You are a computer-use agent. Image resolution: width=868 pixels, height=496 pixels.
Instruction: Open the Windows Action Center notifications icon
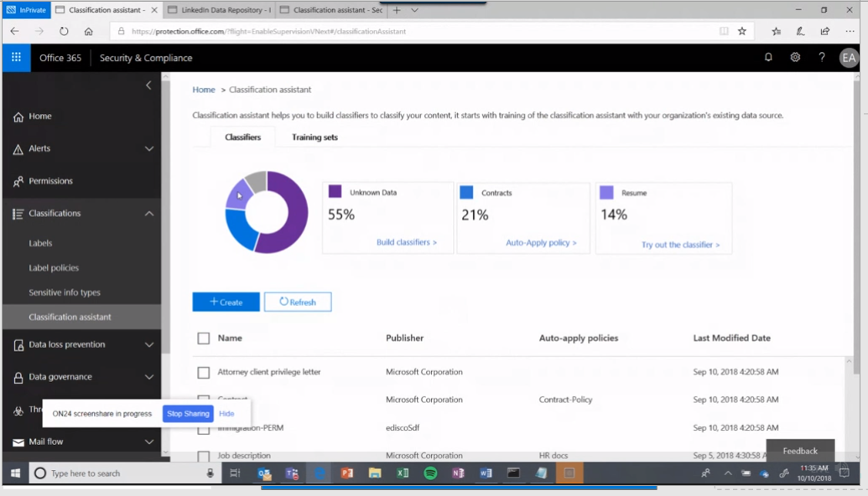coord(845,473)
